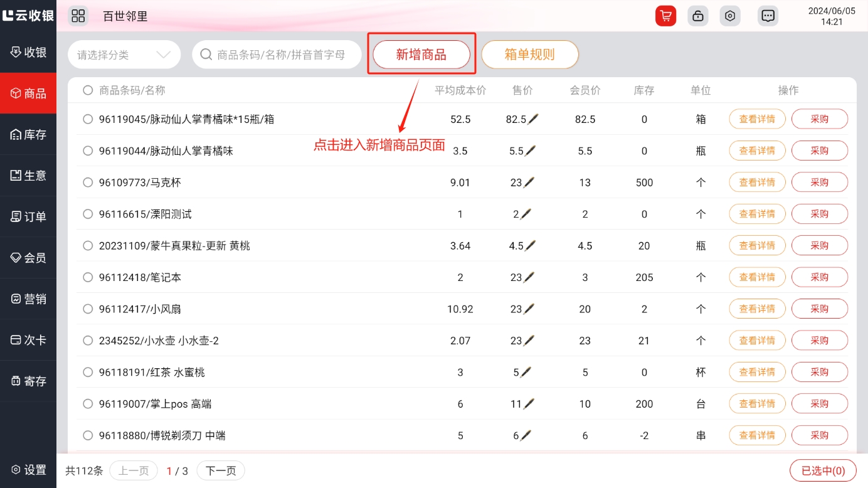Viewport: 868px width, 488px height.
Task: Open the hexagon settings icon in top bar
Action: click(x=729, y=16)
